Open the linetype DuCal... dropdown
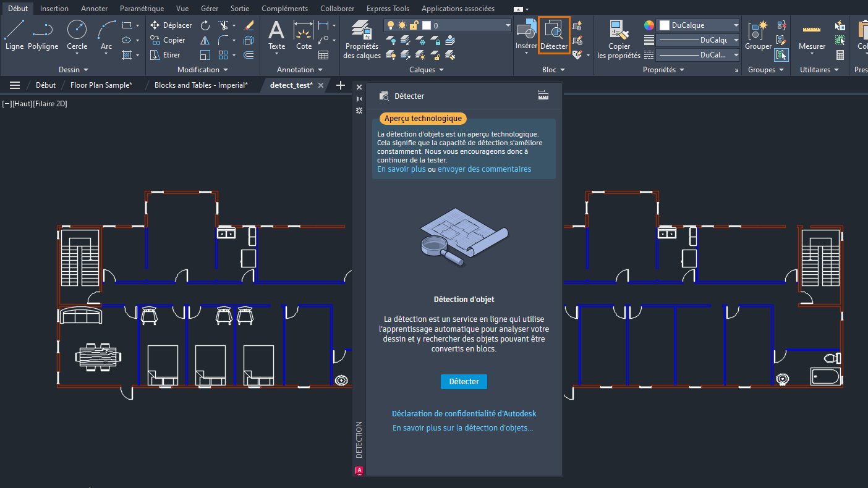The height and width of the screenshot is (488, 868). (698, 55)
